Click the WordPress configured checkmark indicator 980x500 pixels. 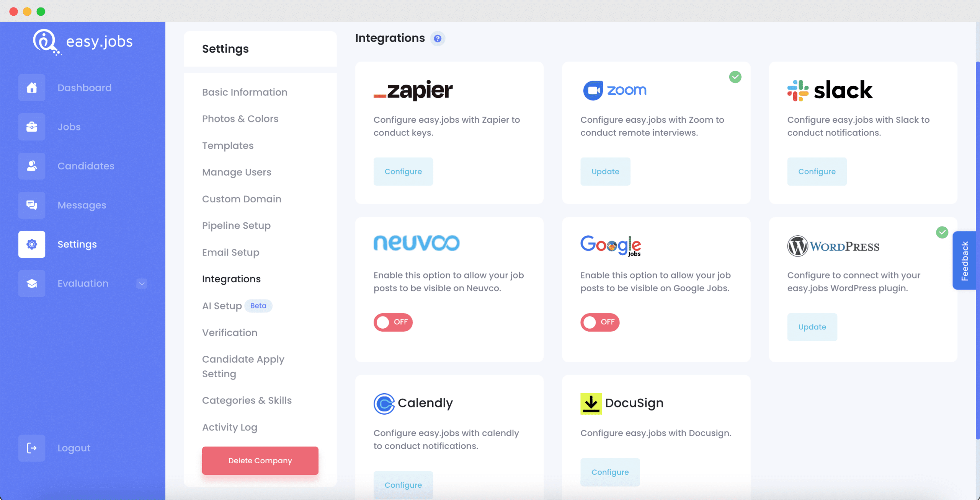pos(942,232)
